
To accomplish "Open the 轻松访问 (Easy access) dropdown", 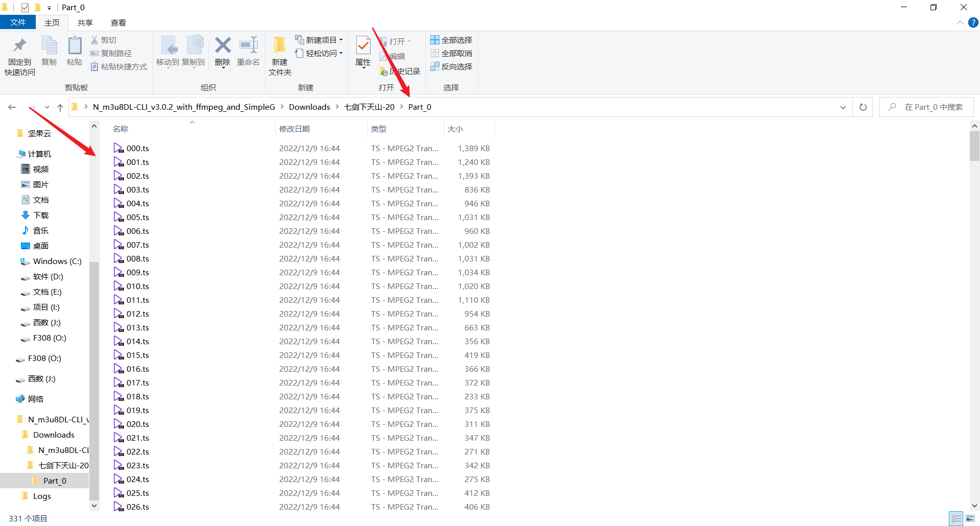I will (319, 53).
